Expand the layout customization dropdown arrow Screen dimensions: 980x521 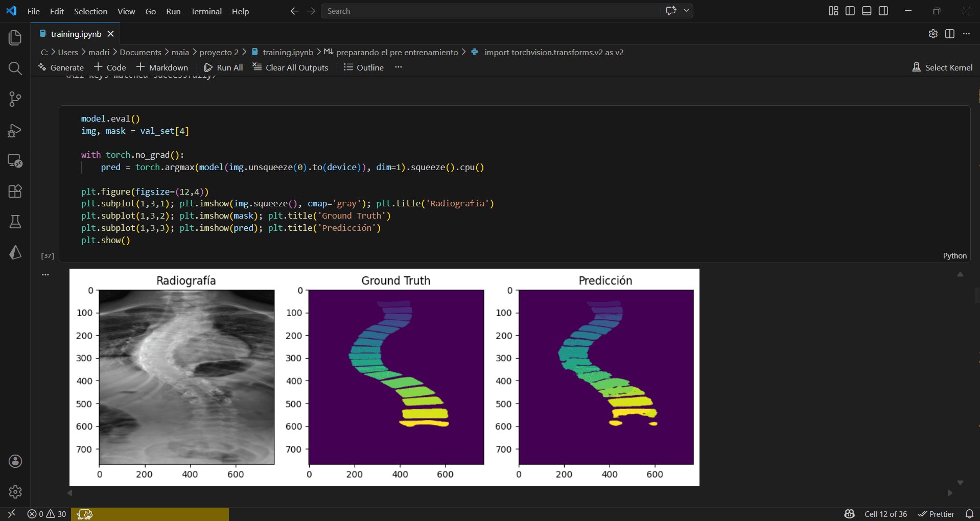pos(687,11)
